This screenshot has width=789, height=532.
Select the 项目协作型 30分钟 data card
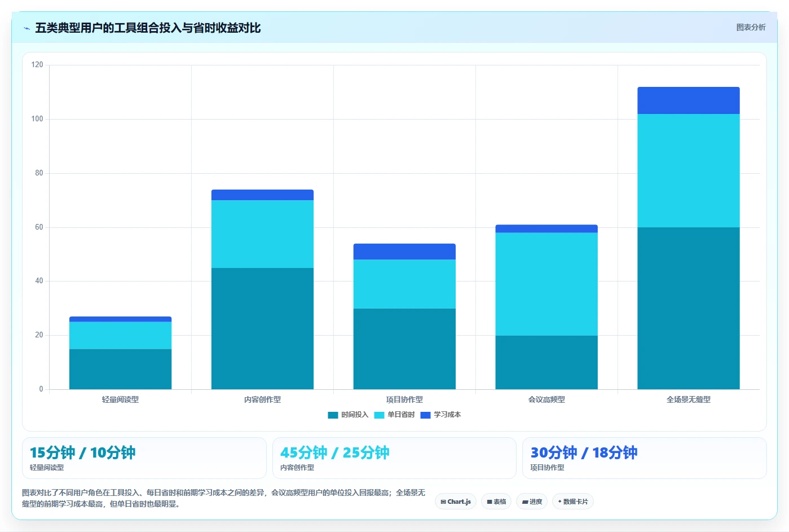pos(645,458)
